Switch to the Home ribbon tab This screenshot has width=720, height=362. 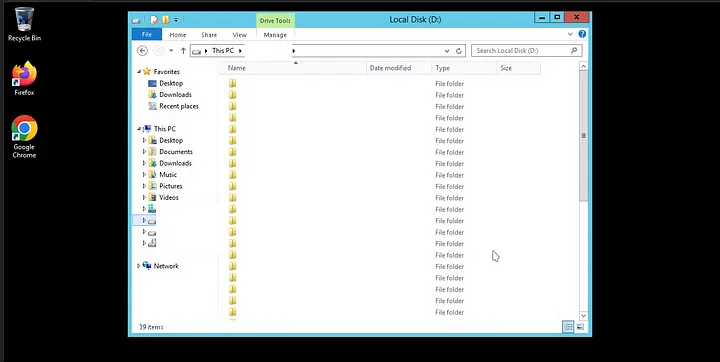pos(178,35)
